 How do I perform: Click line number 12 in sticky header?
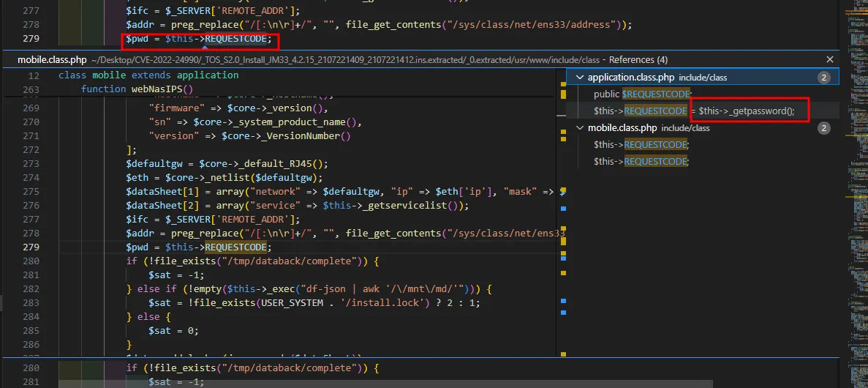click(x=33, y=75)
